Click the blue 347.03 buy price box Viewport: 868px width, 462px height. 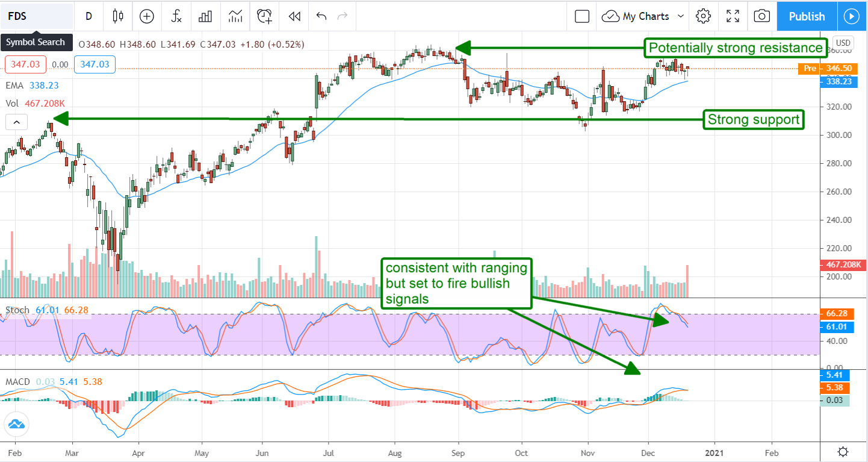tap(95, 64)
